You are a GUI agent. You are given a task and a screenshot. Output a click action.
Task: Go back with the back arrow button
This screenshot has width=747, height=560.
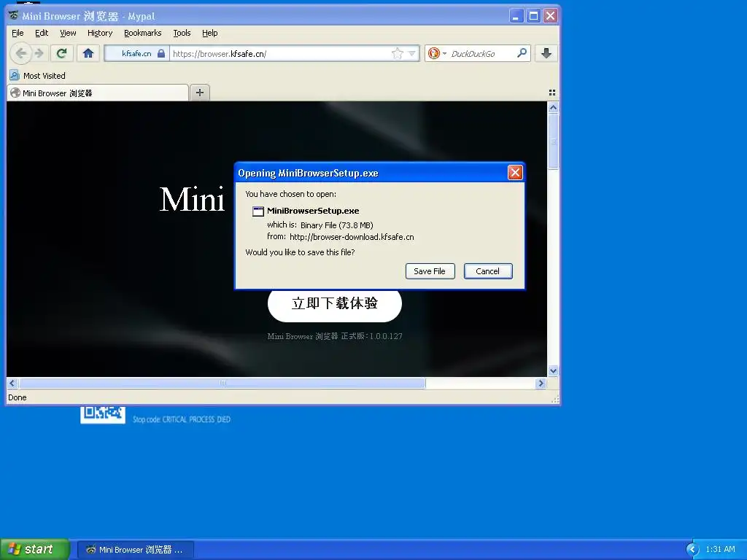(x=20, y=53)
